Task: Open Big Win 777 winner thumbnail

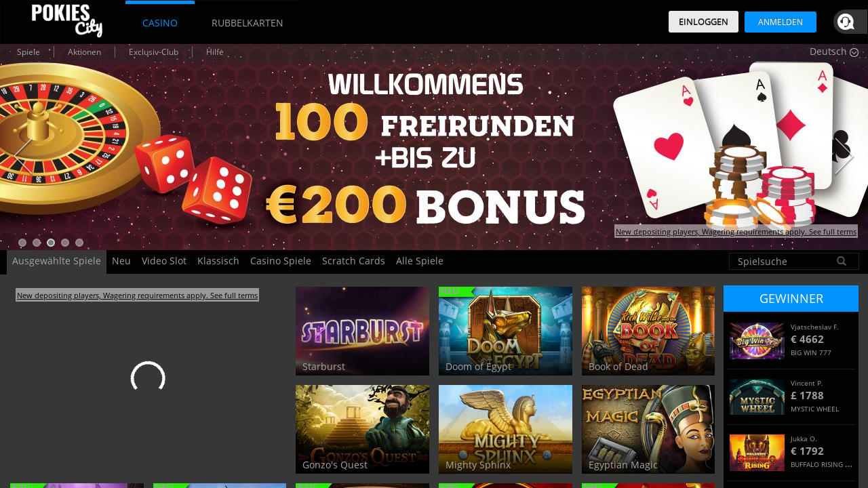Action: [757, 341]
